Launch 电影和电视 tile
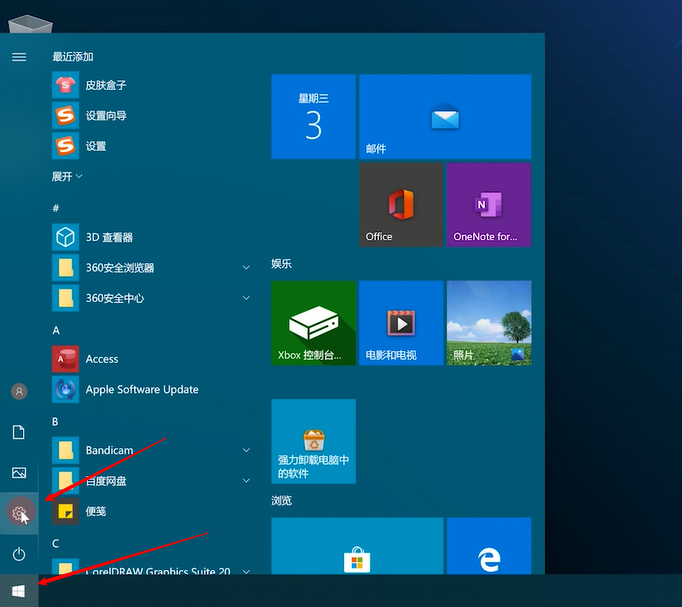Viewport: 682px width, 607px height. [x=401, y=323]
